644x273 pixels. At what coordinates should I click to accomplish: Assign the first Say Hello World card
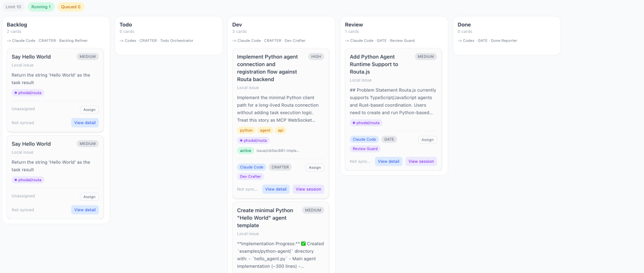[89, 110]
